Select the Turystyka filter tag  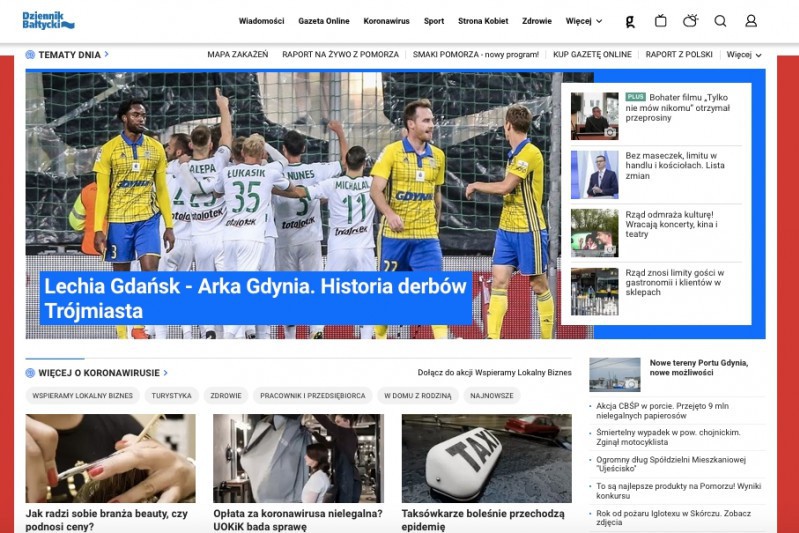pyautogui.click(x=172, y=396)
